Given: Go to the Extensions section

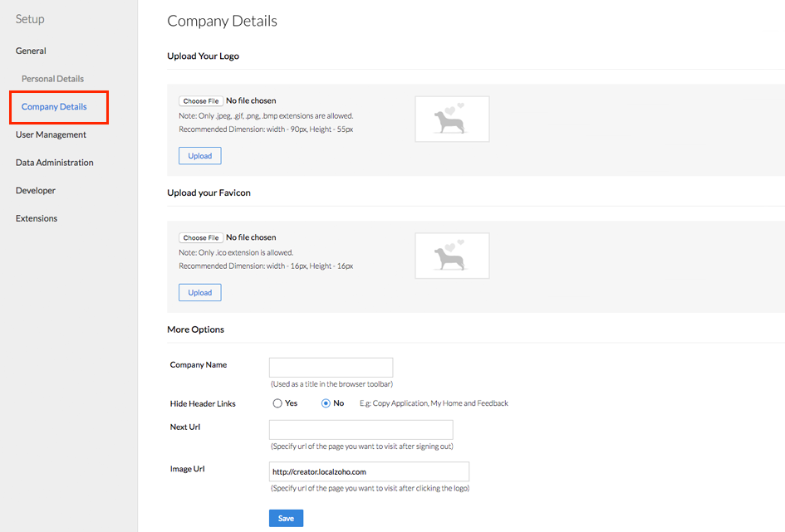Looking at the screenshot, I should coord(36,218).
